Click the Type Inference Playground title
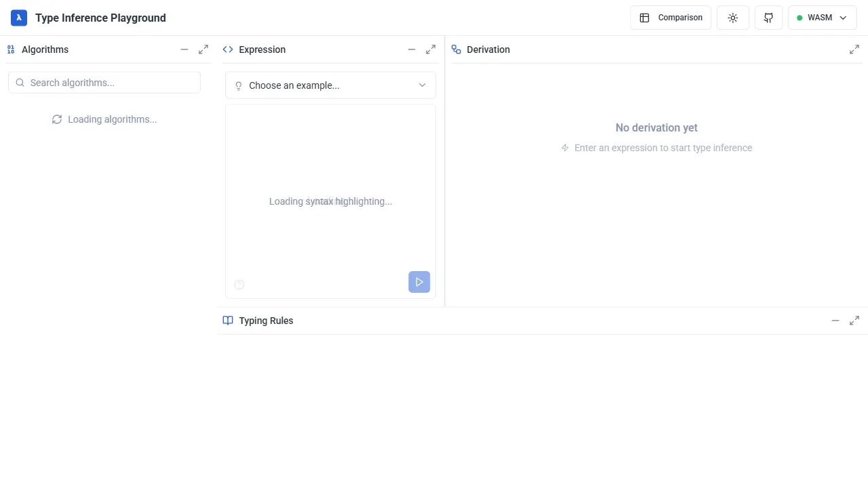Screen dimensions: 868x488 pyautogui.click(x=100, y=18)
